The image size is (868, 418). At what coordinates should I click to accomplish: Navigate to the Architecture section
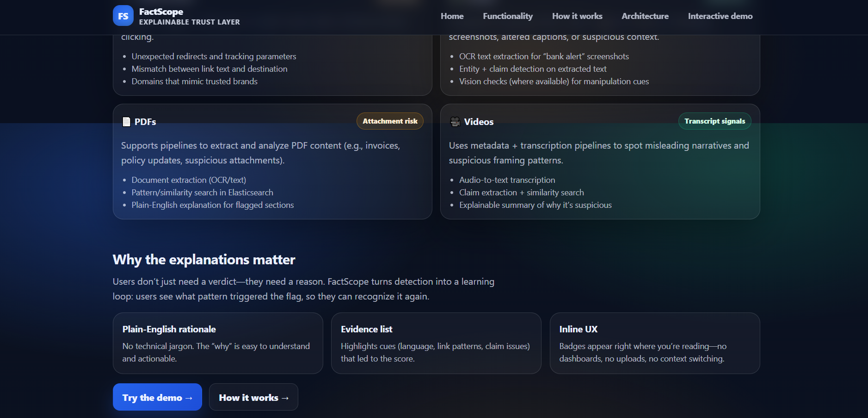coord(645,16)
